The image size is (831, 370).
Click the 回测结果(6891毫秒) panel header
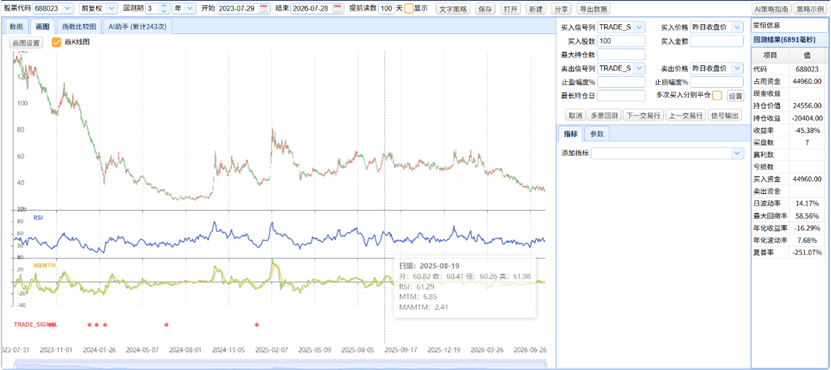[x=790, y=39]
